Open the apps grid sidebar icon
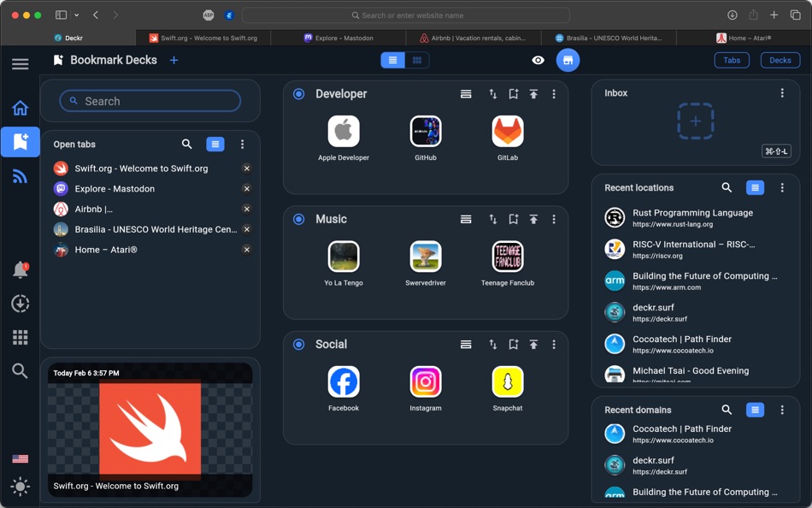This screenshot has width=812, height=508. tap(21, 338)
